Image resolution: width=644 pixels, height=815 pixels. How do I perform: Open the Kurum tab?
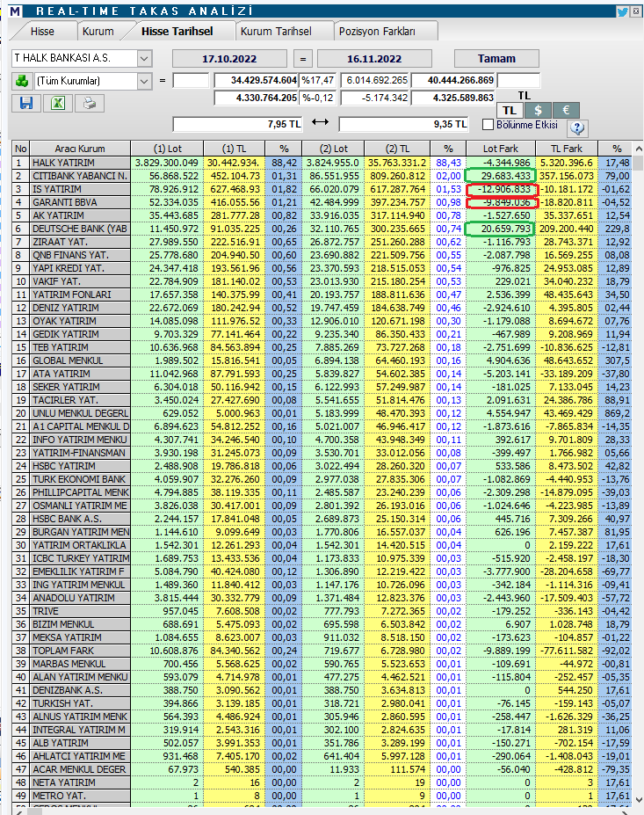[x=98, y=31]
